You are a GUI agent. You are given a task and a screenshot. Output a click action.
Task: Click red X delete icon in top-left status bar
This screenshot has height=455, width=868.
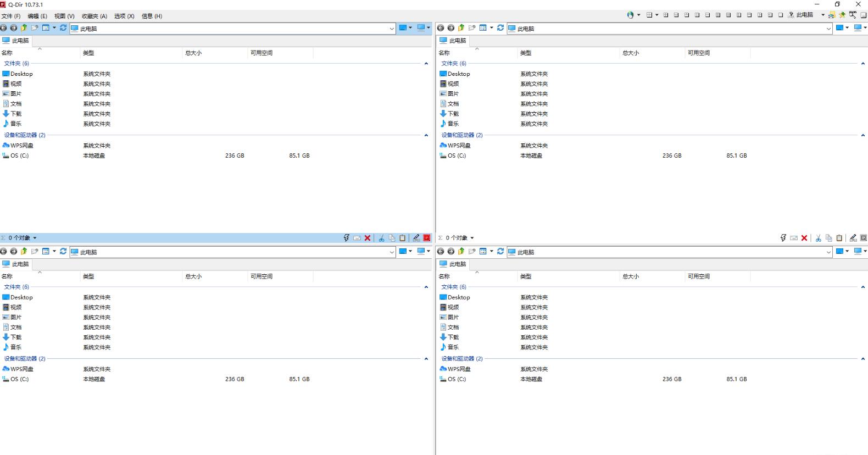click(x=368, y=238)
